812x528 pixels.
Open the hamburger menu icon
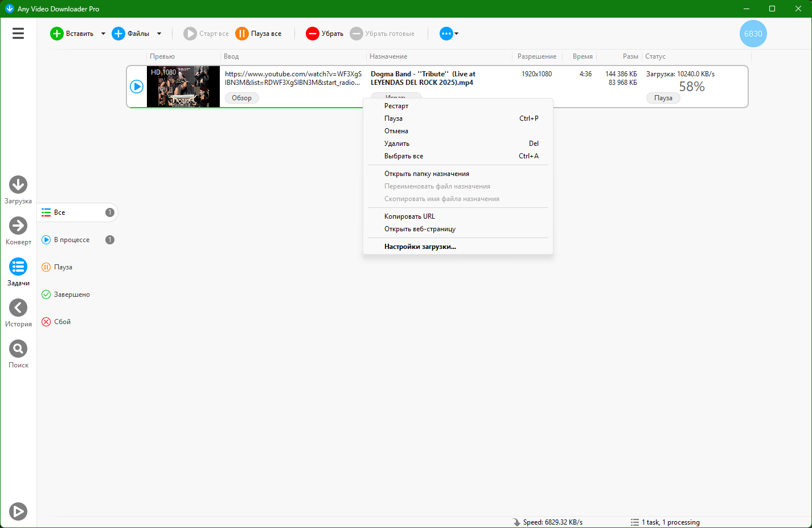click(18, 34)
